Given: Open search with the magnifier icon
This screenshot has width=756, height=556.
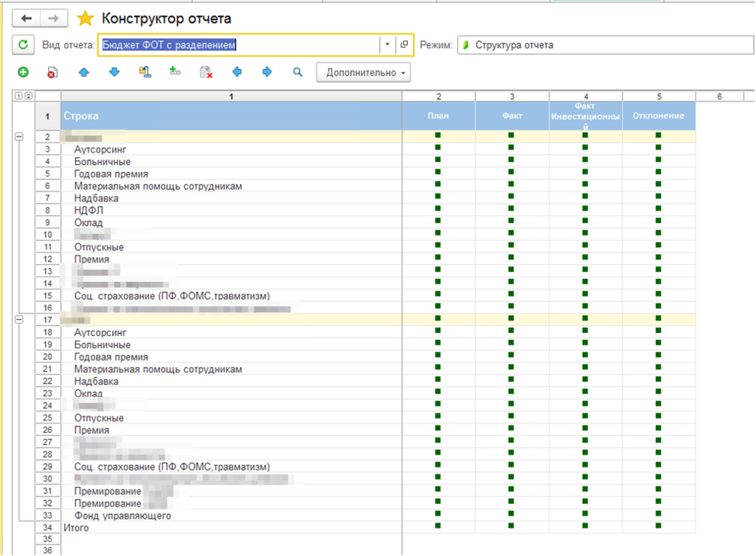Looking at the screenshot, I should [x=298, y=72].
